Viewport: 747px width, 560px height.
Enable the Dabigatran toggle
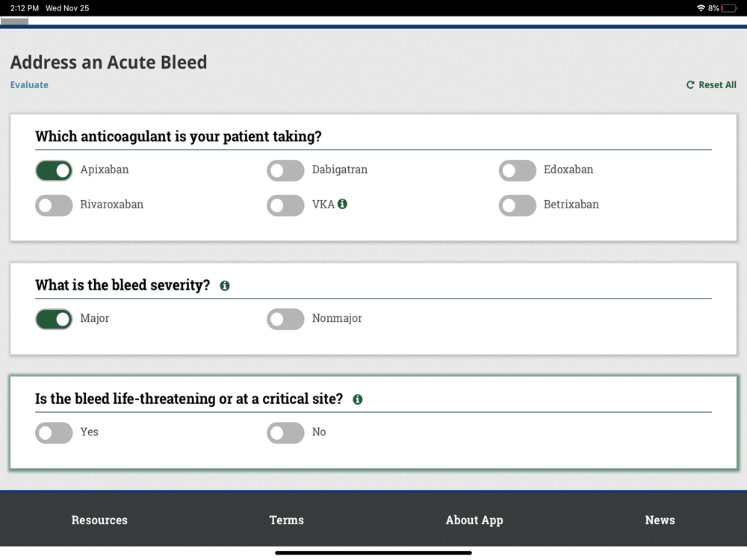(x=285, y=170)
